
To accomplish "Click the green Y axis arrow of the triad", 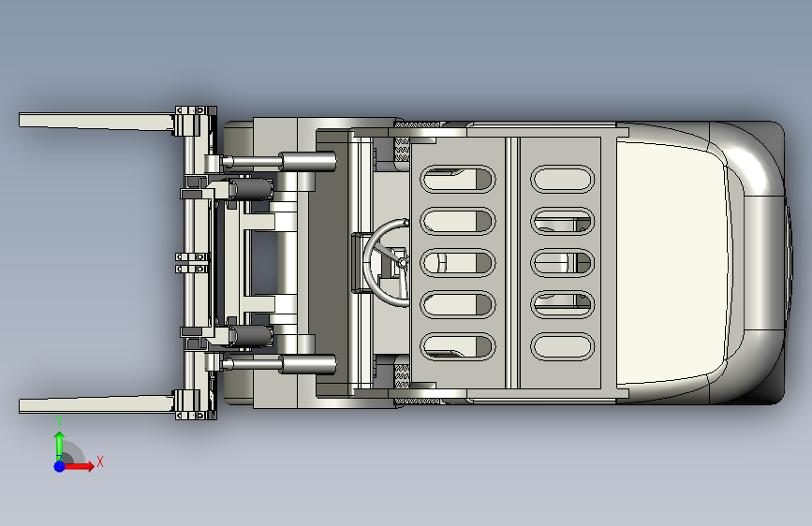I will 60,445.
